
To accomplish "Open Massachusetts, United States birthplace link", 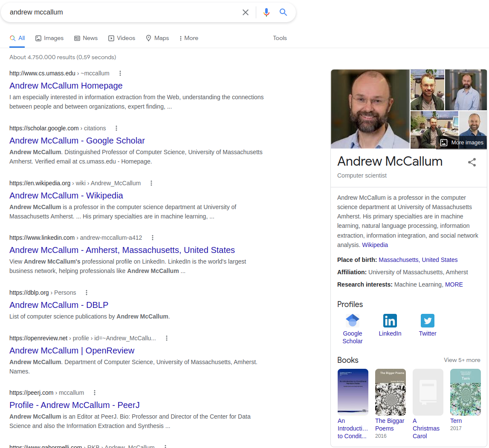I will click(418, 260).
